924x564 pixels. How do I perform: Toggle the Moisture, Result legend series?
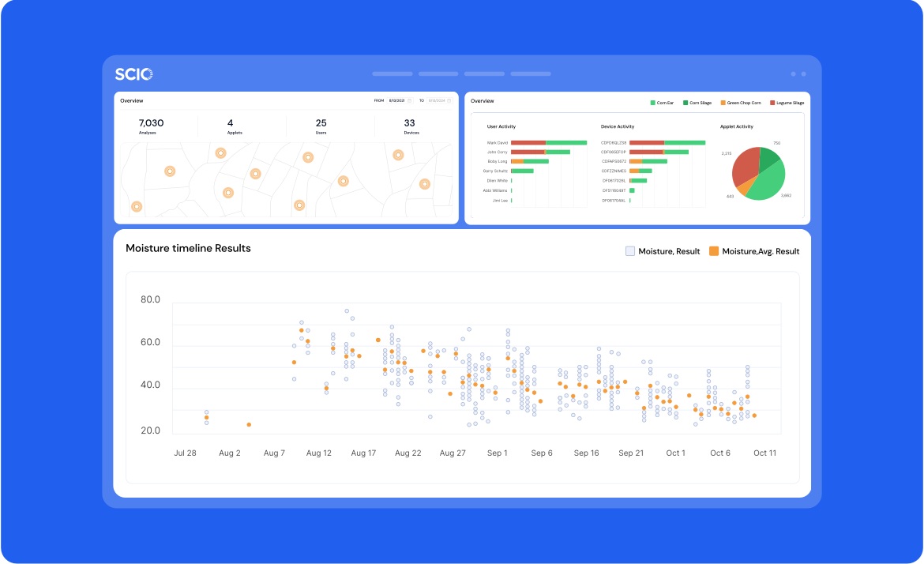coord(663,251)
